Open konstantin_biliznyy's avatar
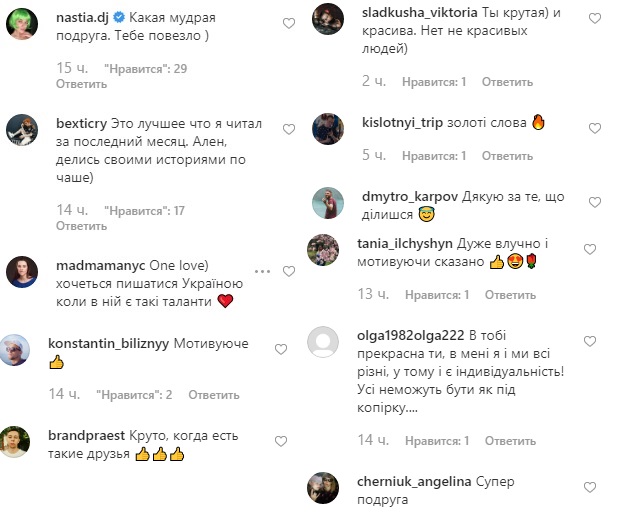This screenshot has width=617, height=518. pyautogui.click(x=23, y=351)
